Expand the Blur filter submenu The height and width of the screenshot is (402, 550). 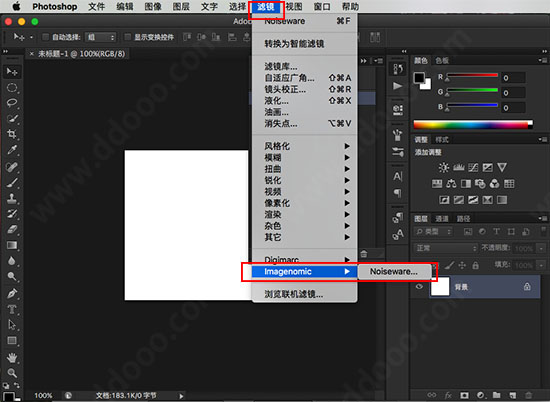click(304, 158)
